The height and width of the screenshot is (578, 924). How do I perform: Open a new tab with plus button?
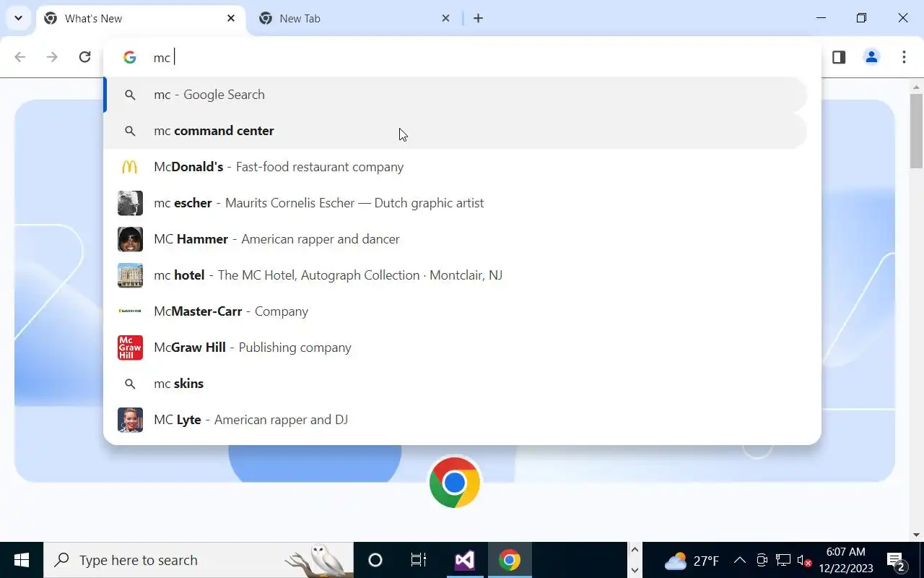click(478, 18)
